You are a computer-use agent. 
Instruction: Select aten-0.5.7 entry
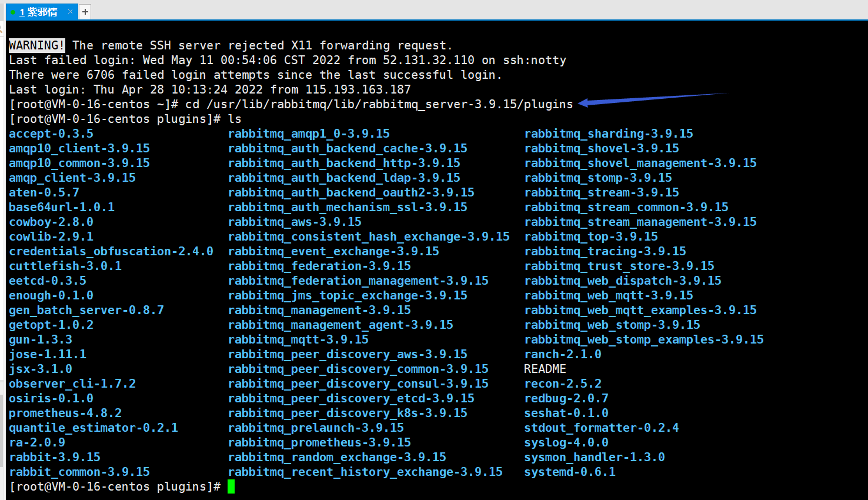pos(44,192)
